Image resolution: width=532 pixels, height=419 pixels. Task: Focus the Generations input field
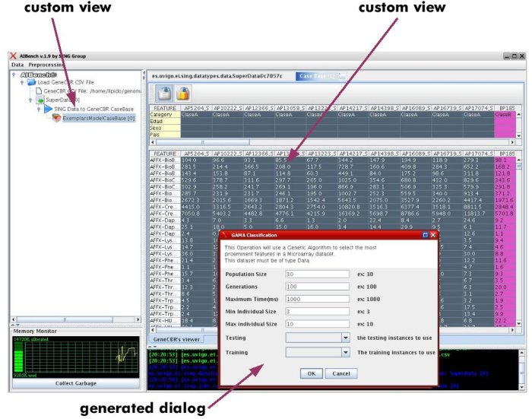click(x=317, y=287)
